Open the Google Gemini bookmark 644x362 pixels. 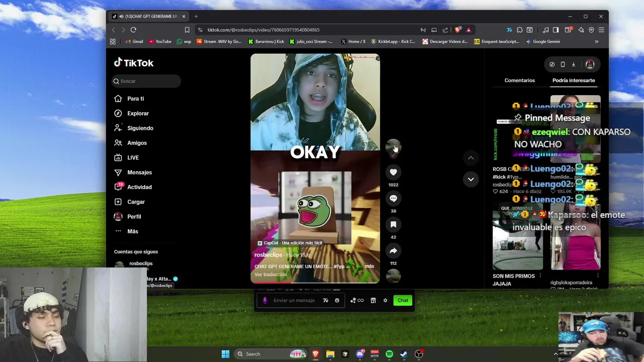click(x=542, y=42)
